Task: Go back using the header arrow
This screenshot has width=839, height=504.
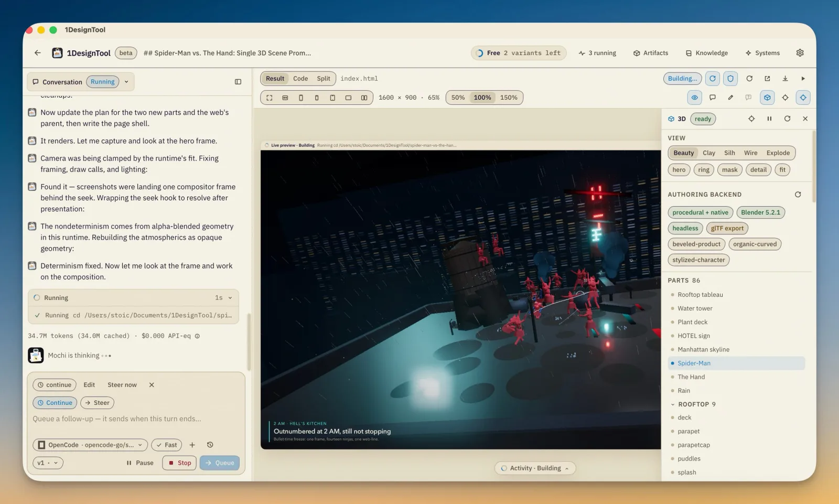Action: 37,53
